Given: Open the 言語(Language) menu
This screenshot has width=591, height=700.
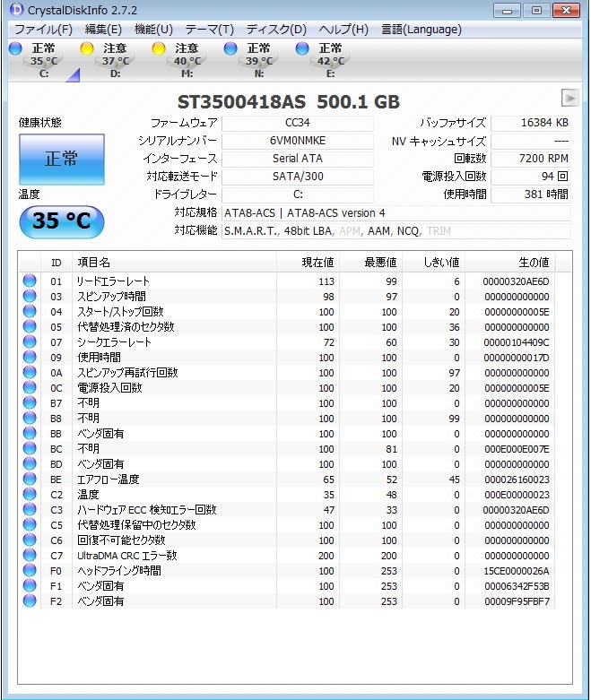Looking at the screenshot, I should [x=422, y=30].
